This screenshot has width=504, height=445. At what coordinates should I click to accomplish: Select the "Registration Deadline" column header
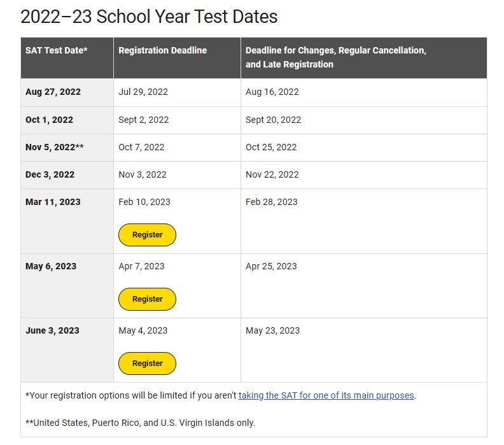click(162, 50)
